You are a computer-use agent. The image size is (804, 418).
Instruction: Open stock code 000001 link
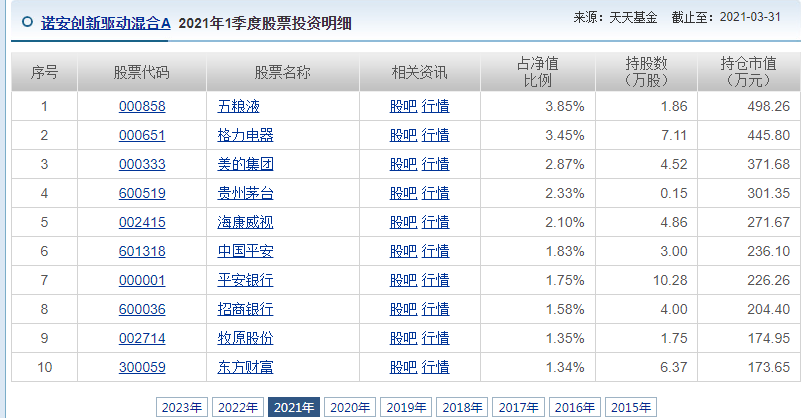tap(142, 280)
